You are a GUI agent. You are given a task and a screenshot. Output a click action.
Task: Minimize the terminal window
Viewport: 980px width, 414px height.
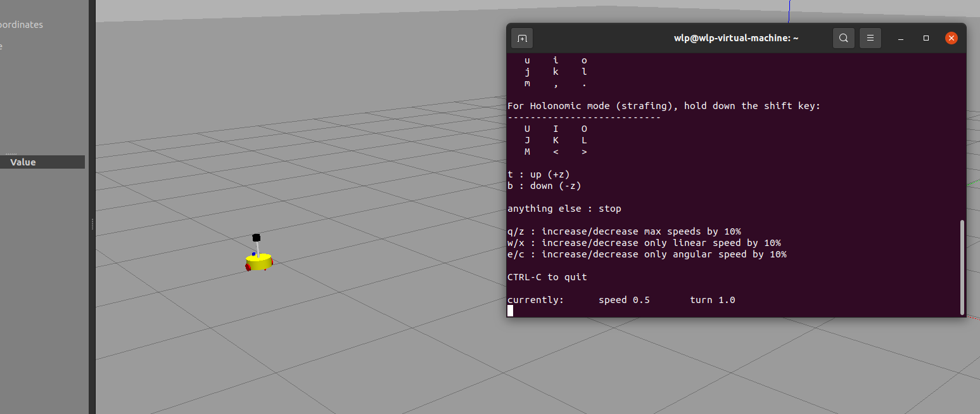click(901, 38)
